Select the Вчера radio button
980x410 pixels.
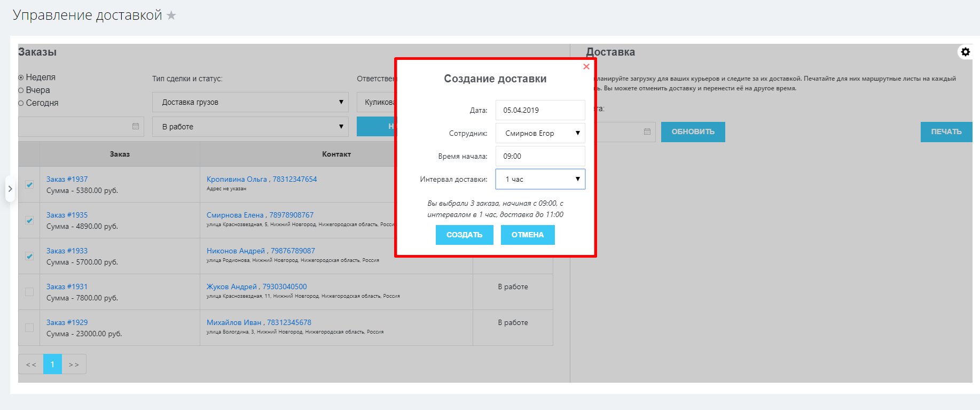pyautogui.click(x=21, y=90)
